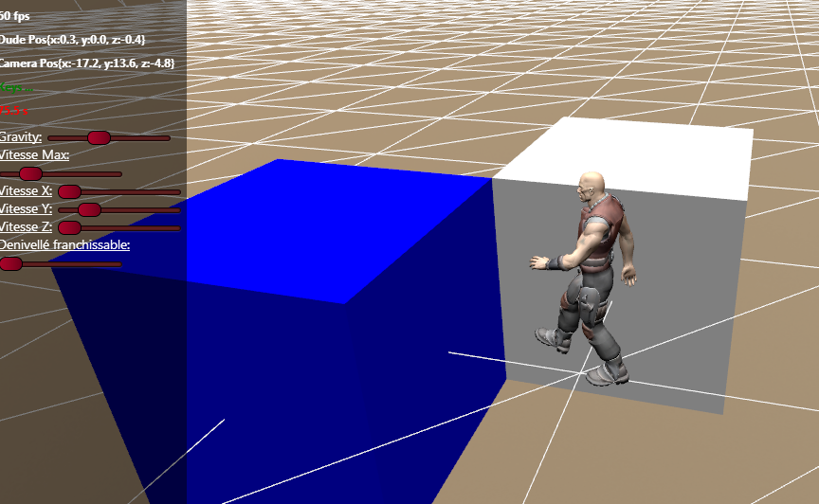Click the Vitesse Max slider handle

point(30,174)
